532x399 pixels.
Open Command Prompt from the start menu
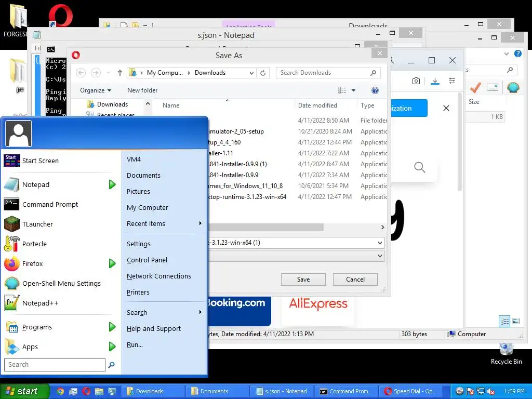[61, 204]
